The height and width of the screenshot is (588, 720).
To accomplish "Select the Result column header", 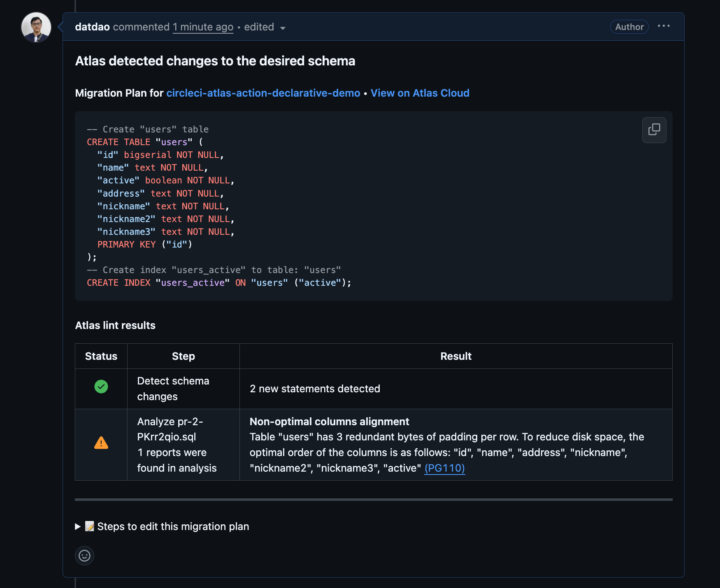I will 455,356.
